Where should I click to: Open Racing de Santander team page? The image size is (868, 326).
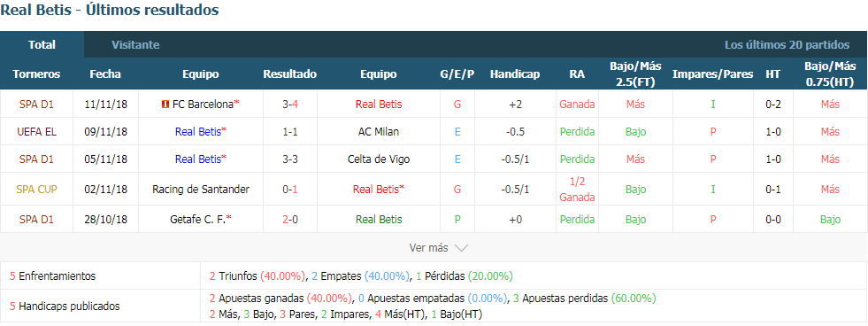click(x=200, y=189)
